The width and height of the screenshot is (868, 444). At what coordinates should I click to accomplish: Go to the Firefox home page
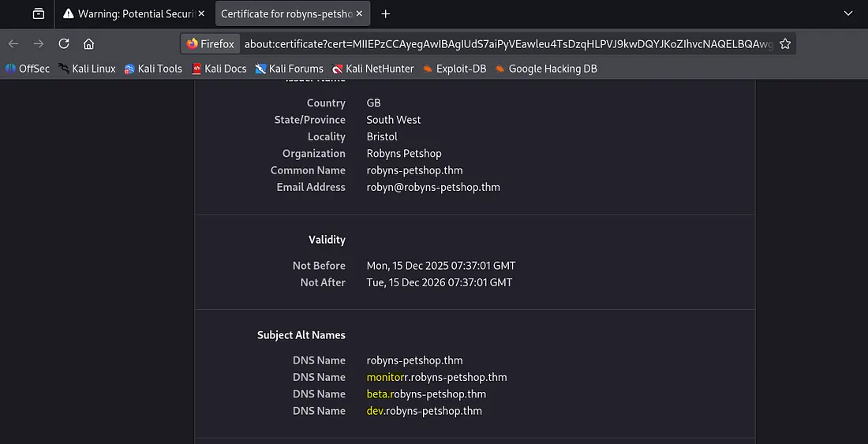(88, 44)
